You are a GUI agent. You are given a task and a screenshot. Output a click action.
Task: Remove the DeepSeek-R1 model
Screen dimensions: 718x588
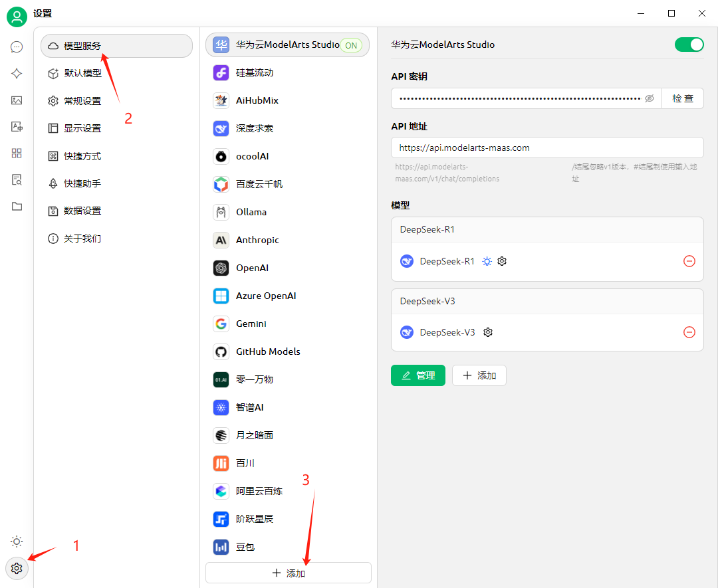[689, 261]
